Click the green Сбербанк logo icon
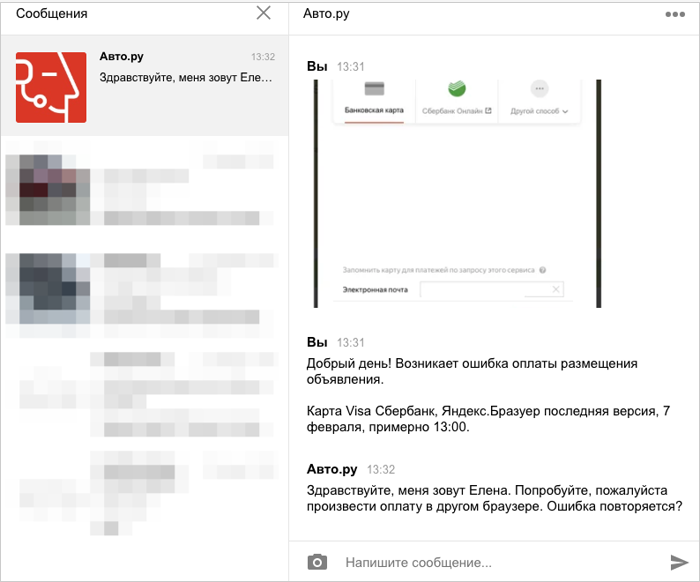700x582 pixels. click(x=457, y=88)
